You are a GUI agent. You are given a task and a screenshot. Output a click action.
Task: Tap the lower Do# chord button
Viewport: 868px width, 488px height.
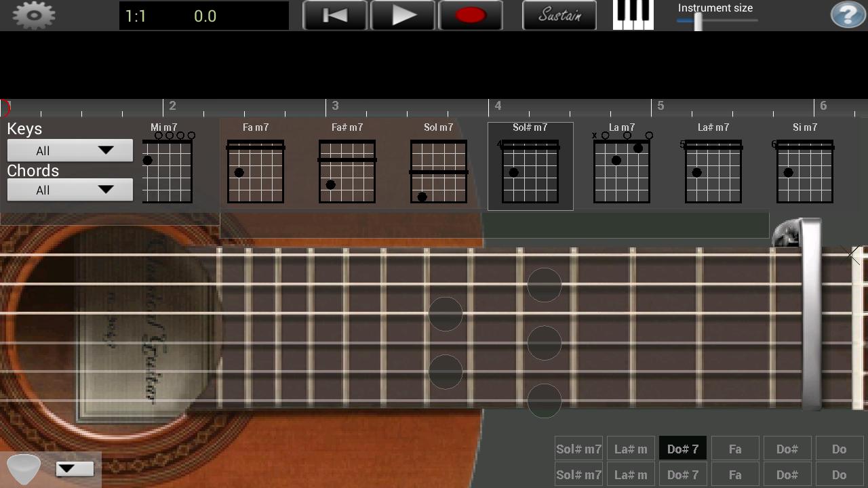(x=787, y=474)
